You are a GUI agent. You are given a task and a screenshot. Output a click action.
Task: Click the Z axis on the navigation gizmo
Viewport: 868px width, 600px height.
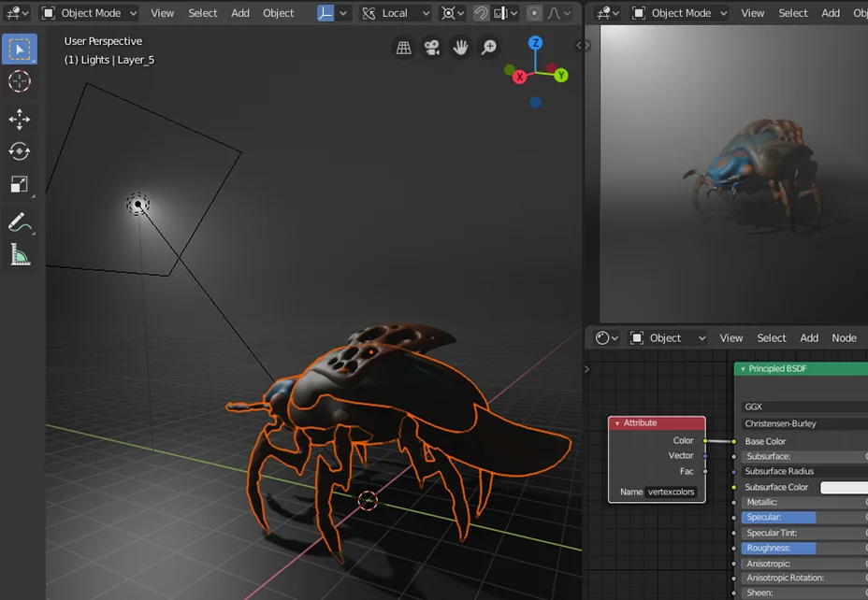coord(534,42)
